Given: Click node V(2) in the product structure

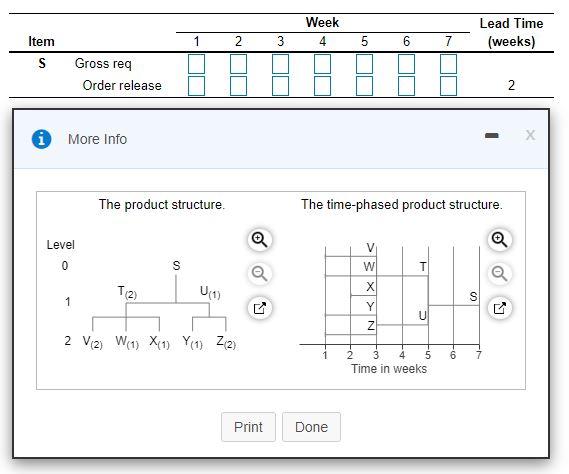Looking at the screenshot, I should coord(93,342).
